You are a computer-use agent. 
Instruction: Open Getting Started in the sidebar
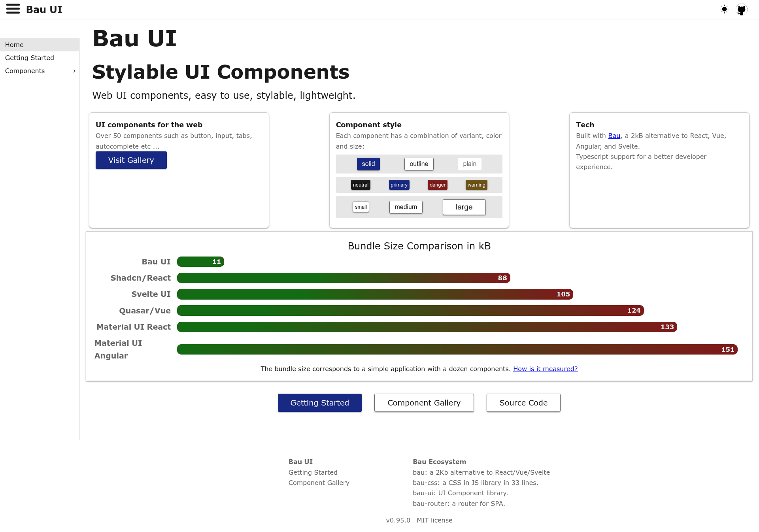[x=40, y=58]
